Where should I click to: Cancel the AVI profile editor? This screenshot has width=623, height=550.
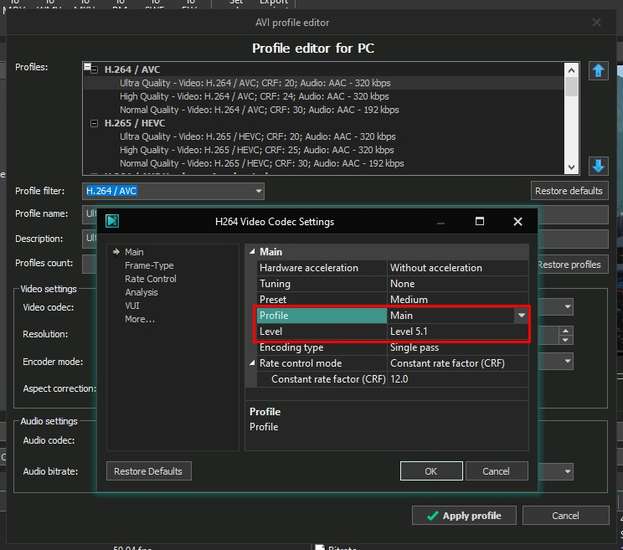coord(565,515)
